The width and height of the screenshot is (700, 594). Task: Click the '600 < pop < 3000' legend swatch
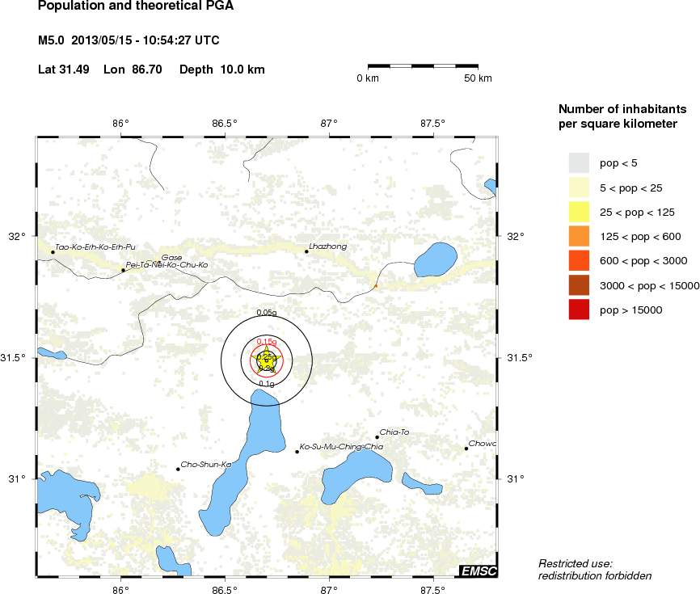tap(579, 260)
